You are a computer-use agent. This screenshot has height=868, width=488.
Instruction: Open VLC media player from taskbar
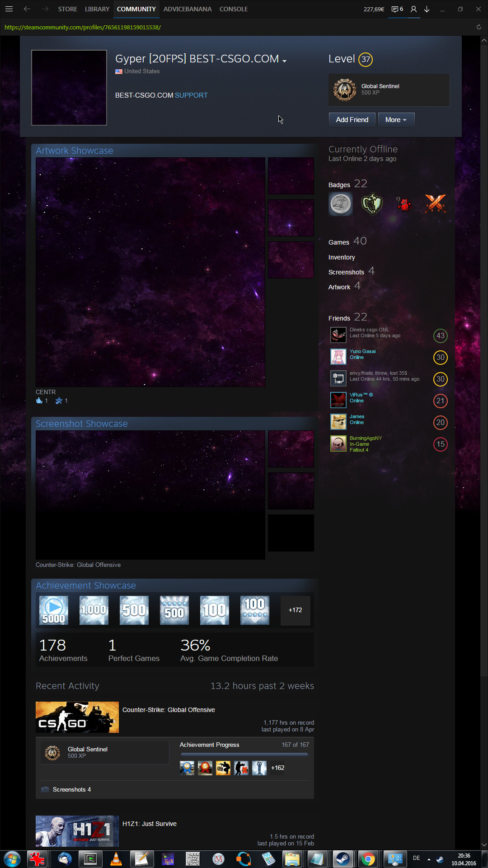tap(116, 859)
